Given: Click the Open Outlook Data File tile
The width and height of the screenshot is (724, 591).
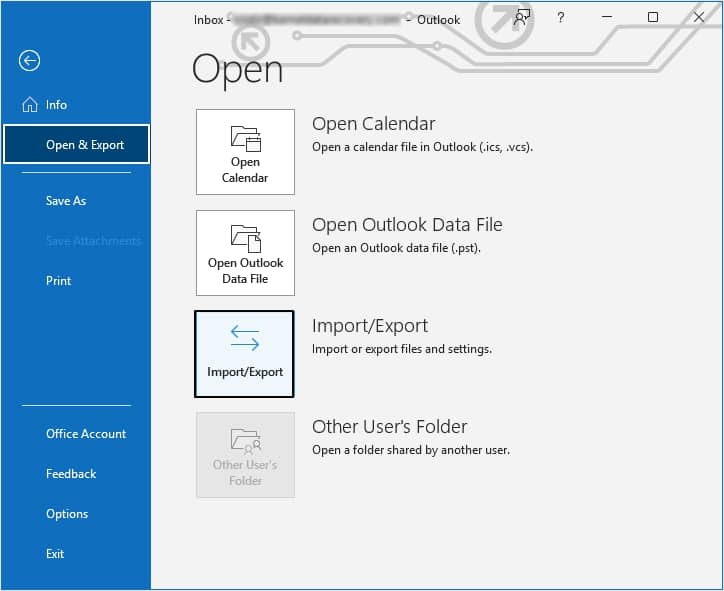Looking at the screenshot, I should pos(245,253).
